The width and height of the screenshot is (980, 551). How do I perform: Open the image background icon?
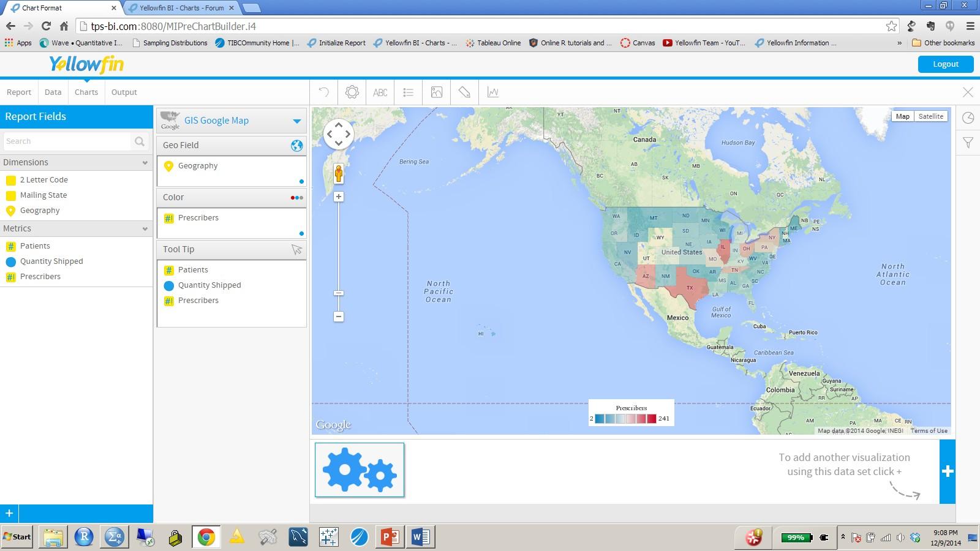[437, 92]
